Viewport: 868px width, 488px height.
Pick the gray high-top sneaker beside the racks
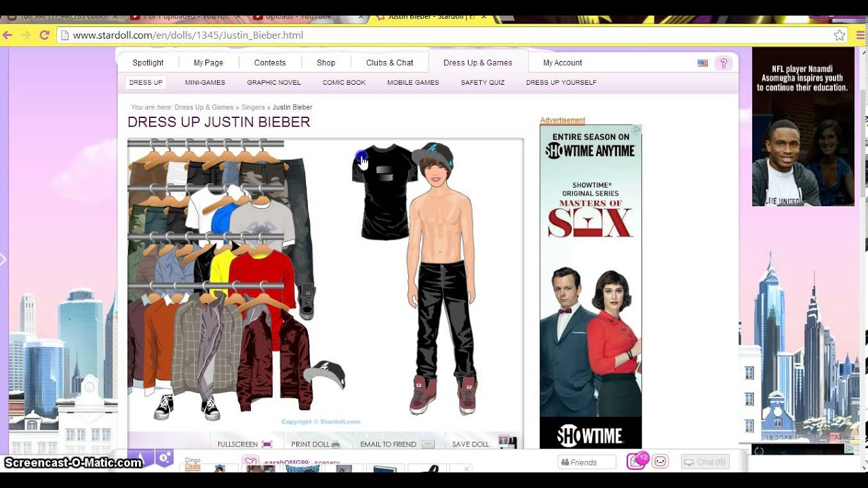[307, 300]
